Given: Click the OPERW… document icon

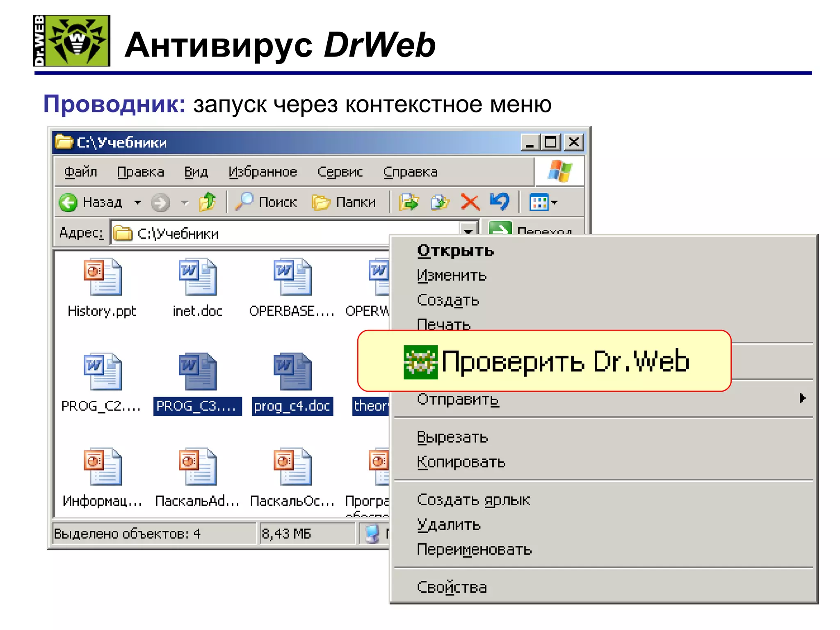Looking at the screenshot, I should tap(379, 276).
